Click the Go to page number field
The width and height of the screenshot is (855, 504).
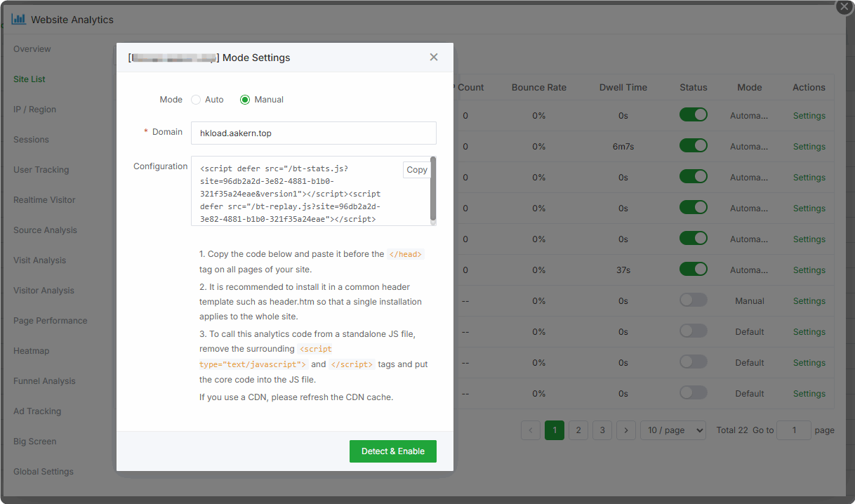795,430
